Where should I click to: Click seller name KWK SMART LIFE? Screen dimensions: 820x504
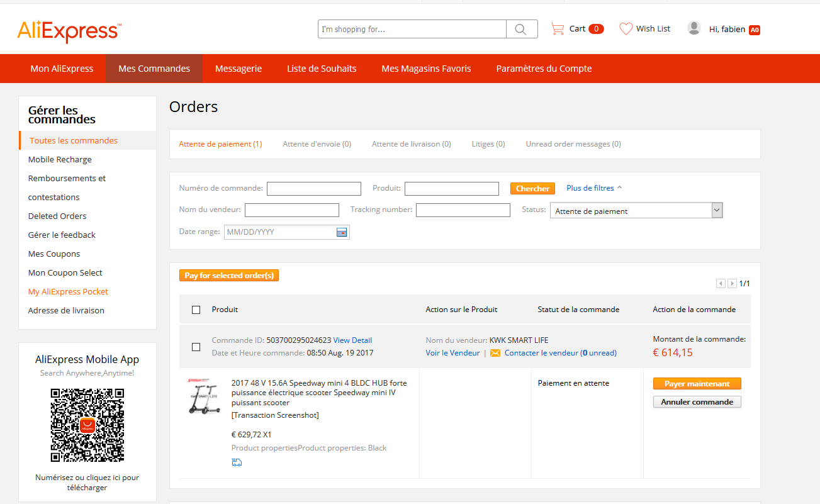(x=519, y=340)
